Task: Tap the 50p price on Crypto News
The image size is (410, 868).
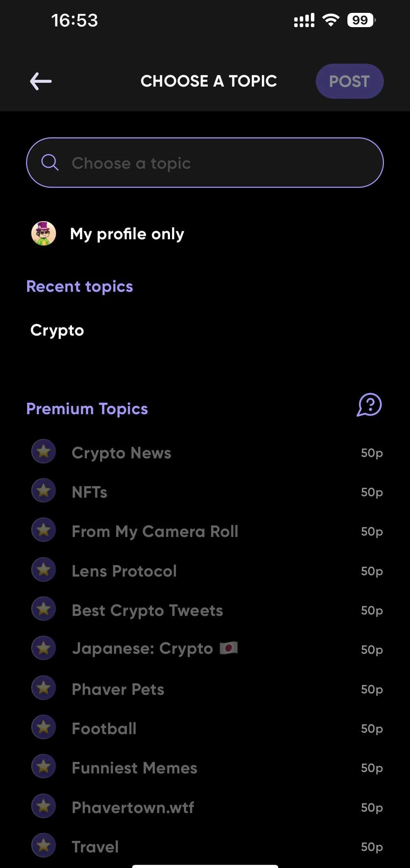Action: pyautogui.click(x=371, y=453)
